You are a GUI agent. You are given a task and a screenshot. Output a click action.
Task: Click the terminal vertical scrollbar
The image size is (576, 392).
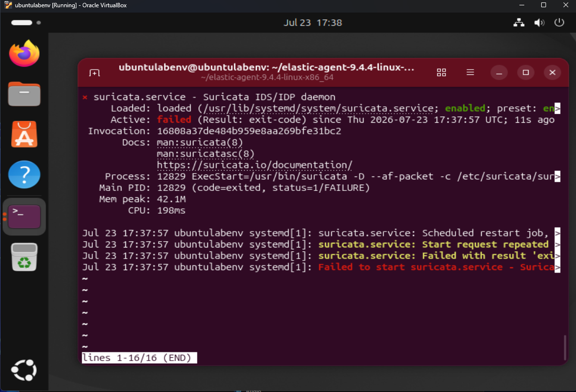coord(564,347)
